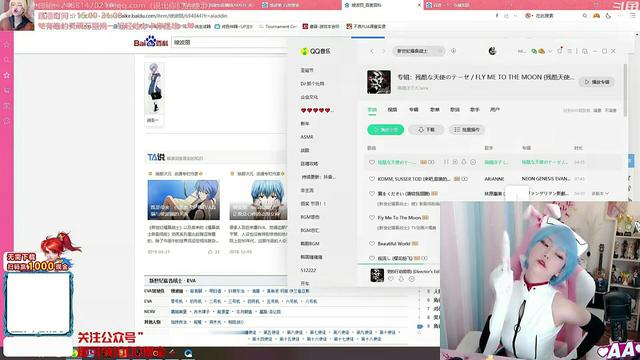This screenshot has width=640, height=360.
Task: Like Fly Me To The Moon song
Action: pyautogui.click(x=371, y=218)
